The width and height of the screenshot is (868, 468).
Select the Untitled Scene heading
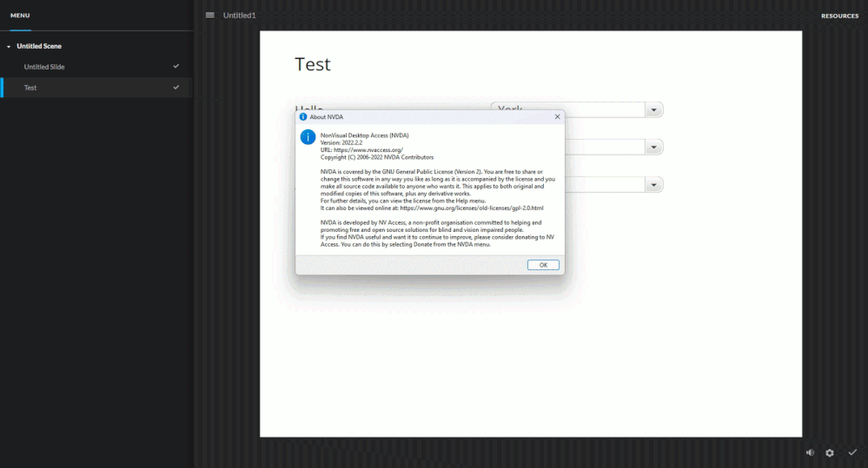(x=39, y=46)
